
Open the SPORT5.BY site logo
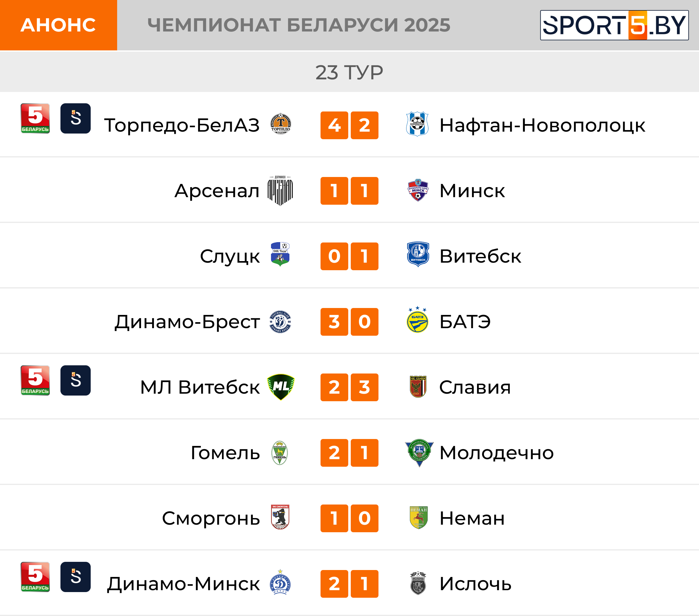click(x=614, y=25)
